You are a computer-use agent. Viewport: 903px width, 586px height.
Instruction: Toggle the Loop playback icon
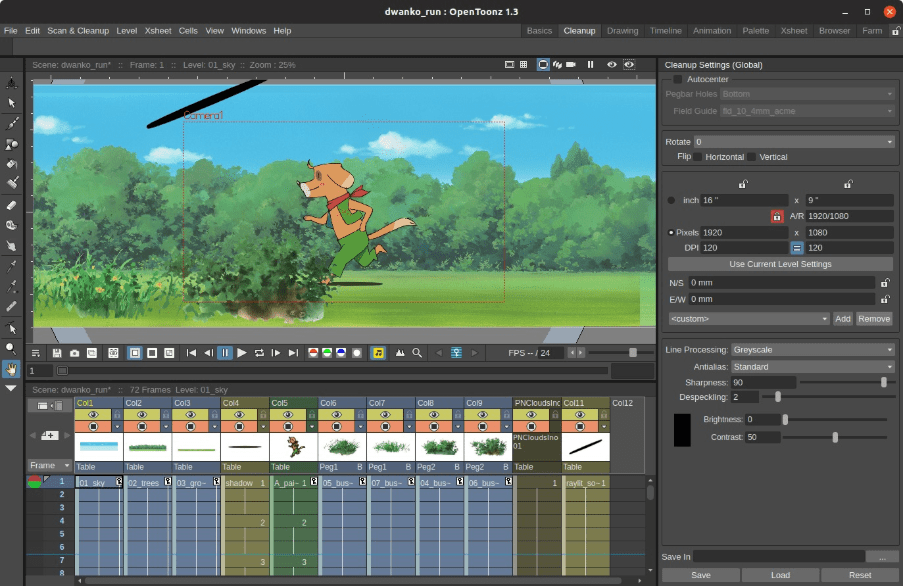point(259,353)
